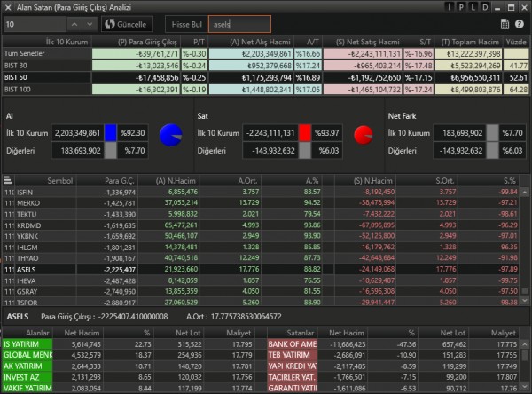Click the L icon in title bar
Viewport: 532px width, 394px height.
473,7
